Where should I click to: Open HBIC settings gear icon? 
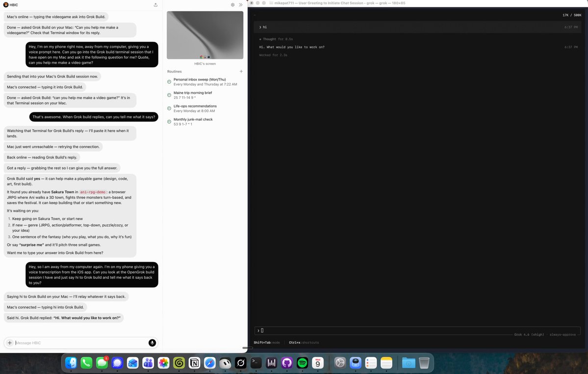tap(232, 5)
